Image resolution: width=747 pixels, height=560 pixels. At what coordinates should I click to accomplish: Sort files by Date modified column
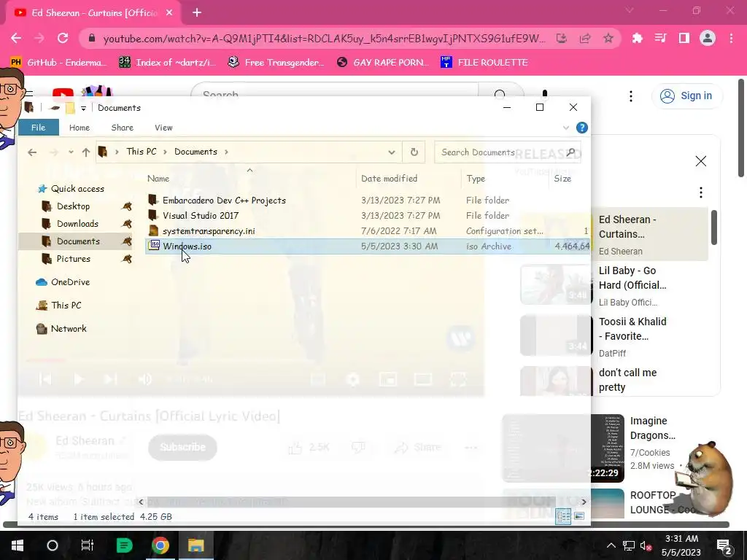(390, 179)
